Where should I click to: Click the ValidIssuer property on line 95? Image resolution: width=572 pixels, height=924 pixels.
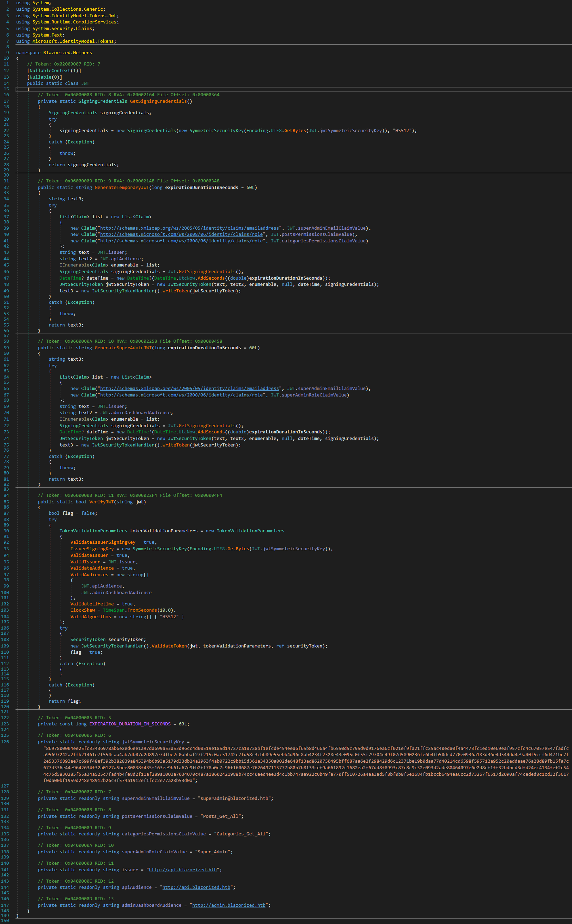pos(85,562)
